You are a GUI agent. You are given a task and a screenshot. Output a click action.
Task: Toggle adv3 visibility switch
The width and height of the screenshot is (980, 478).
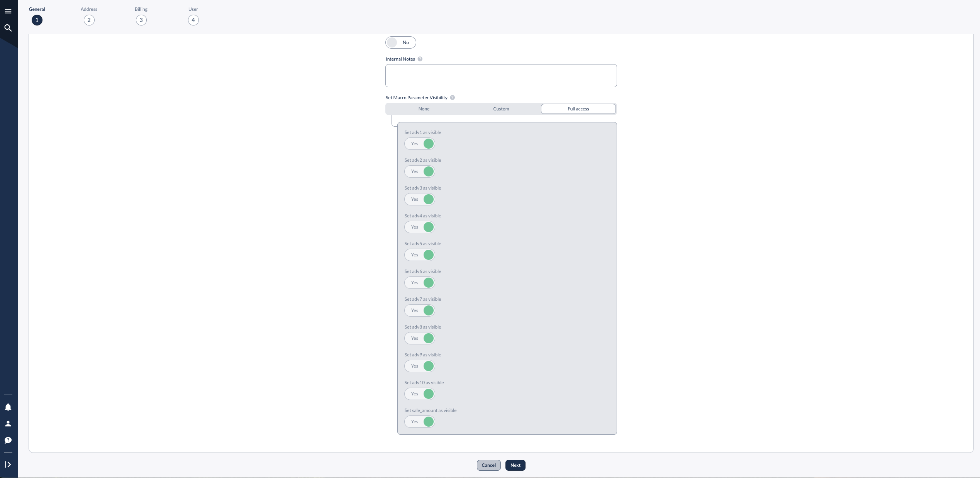[420, 199]
